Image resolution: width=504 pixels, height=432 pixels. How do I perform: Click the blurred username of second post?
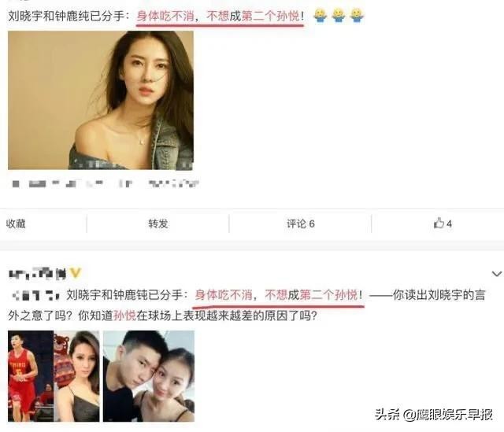38,274
